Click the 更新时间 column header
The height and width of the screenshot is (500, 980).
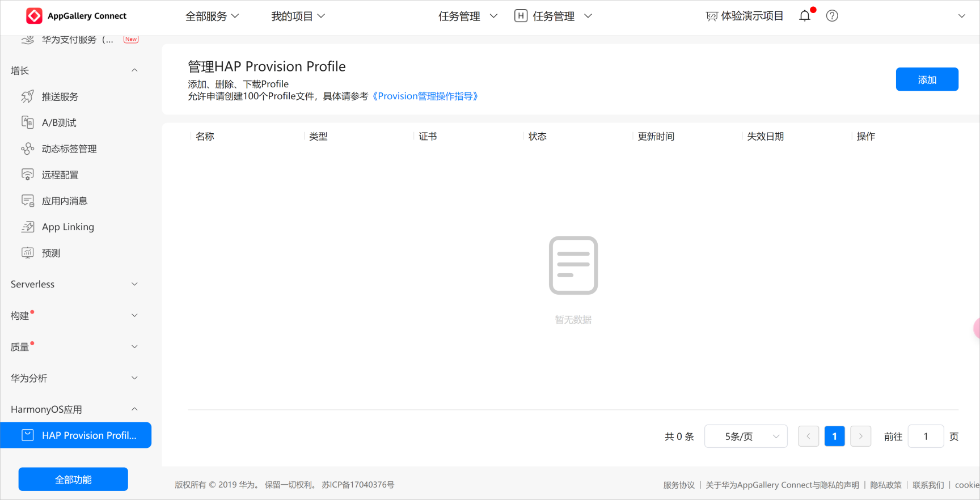coord(656,136)
